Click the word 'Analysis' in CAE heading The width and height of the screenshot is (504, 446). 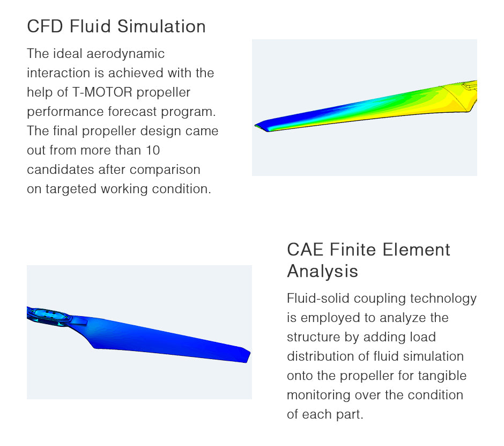click(322, 271)
